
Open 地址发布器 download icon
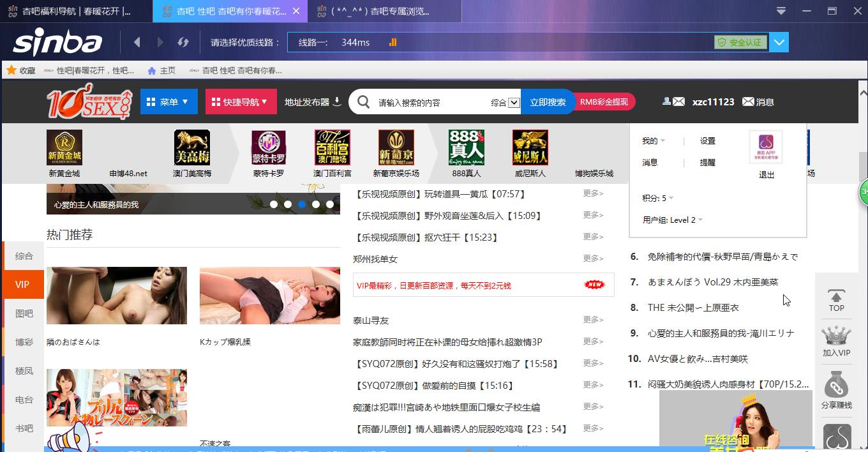pos(338,101)
